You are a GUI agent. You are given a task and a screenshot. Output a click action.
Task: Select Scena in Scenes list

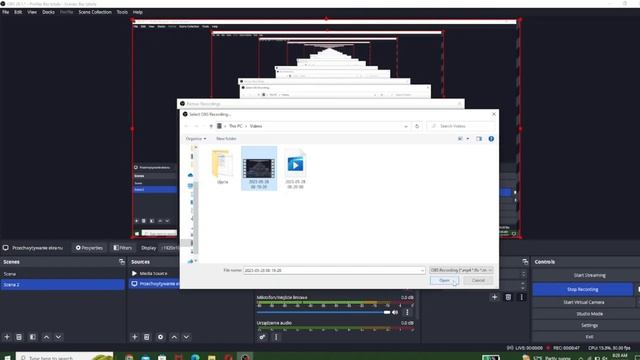(x=62, y=274)
